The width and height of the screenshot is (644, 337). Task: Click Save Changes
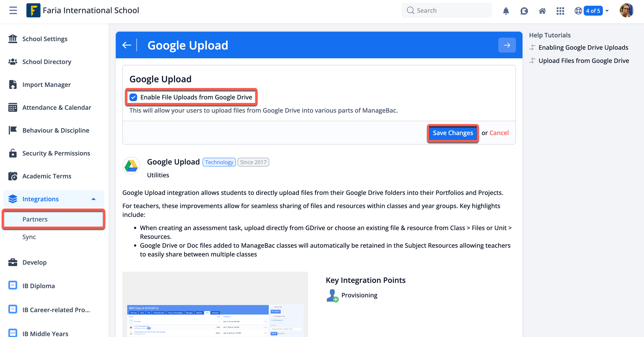[453, 133]
